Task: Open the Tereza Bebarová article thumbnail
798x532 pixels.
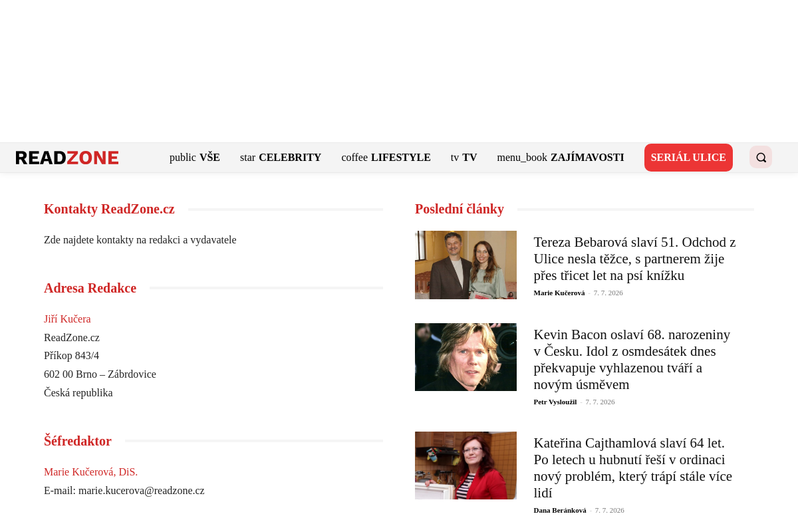Action: pos(465,265)
